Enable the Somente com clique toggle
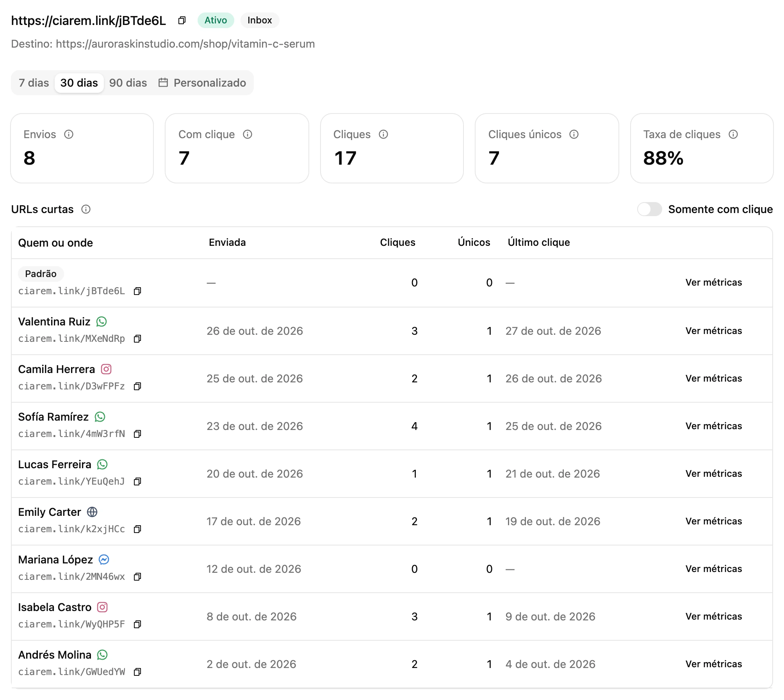The image size is (784, 700). [649, 209]
